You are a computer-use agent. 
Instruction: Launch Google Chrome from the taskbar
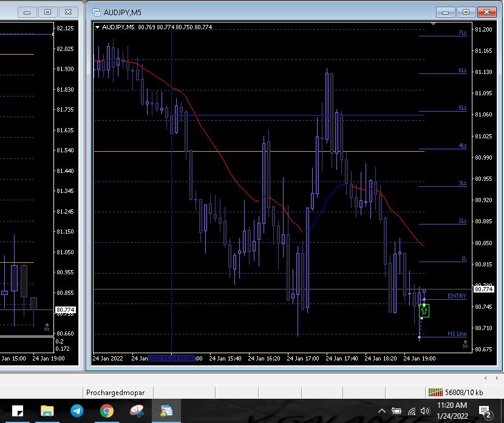[107, 411]
